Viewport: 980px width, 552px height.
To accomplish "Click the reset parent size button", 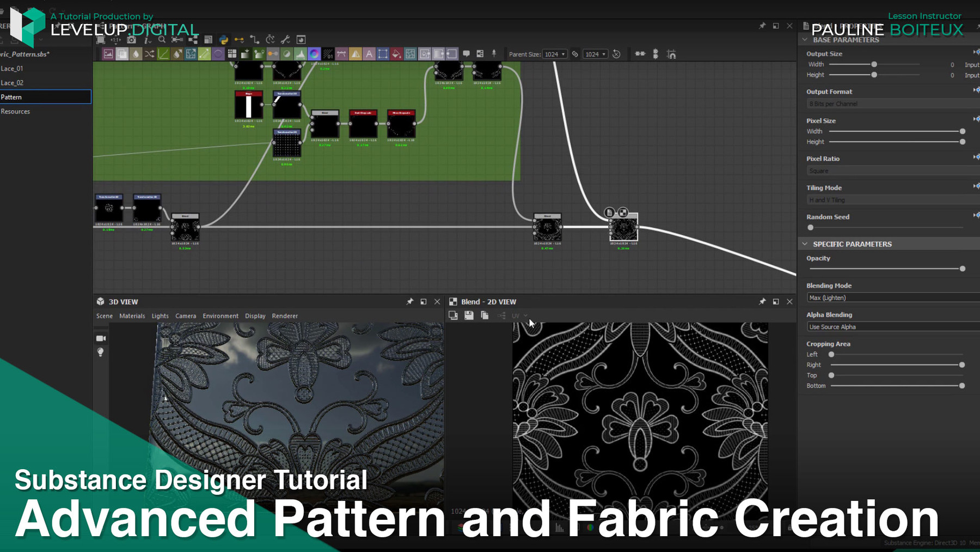I will (617, 54).
